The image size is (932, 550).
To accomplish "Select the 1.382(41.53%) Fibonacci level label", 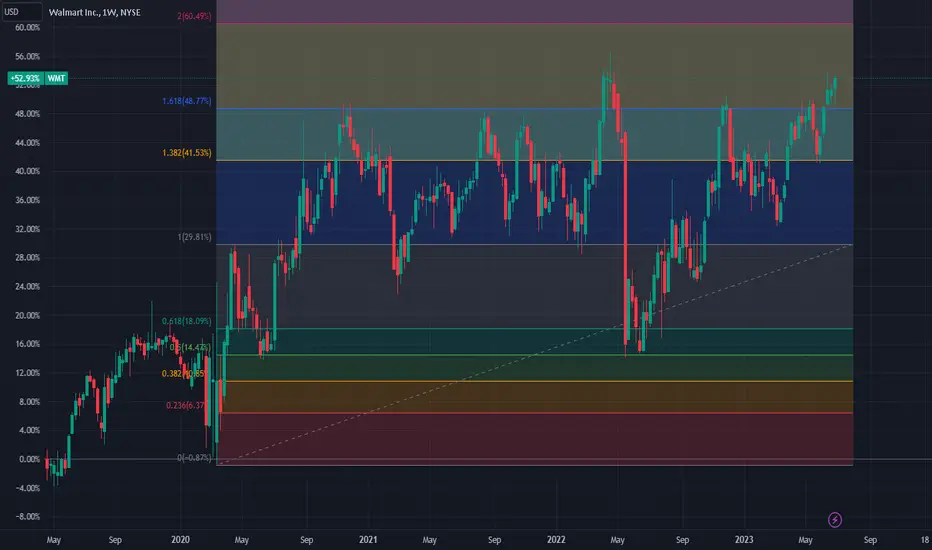I will 187,153.
